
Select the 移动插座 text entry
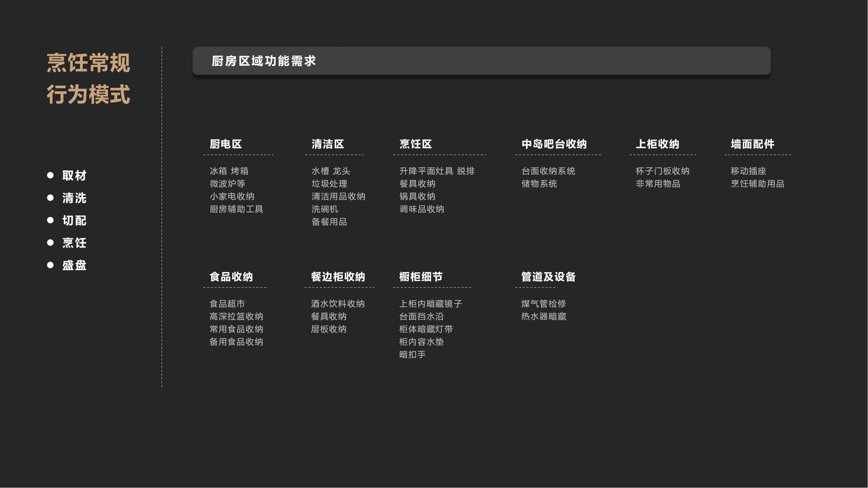click(748, 171)
